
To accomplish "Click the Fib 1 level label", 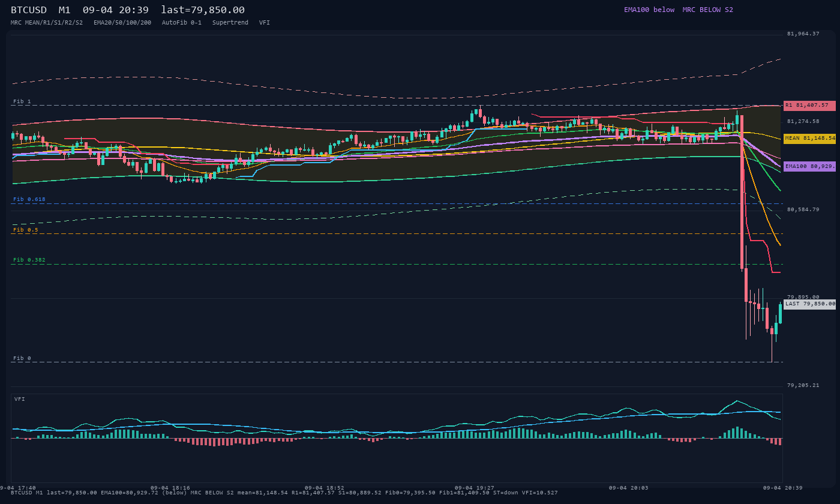I will (x=22, y=101).
